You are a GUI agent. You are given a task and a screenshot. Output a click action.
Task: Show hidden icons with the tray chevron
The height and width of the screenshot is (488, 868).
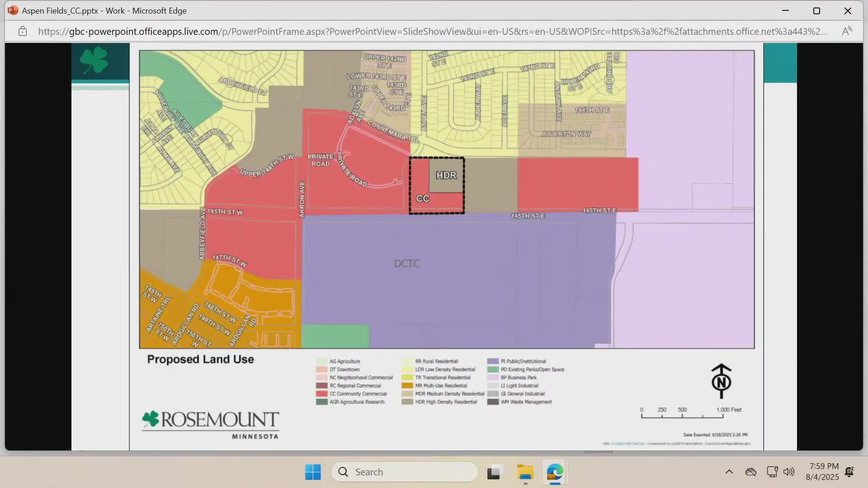pos(729,472)
